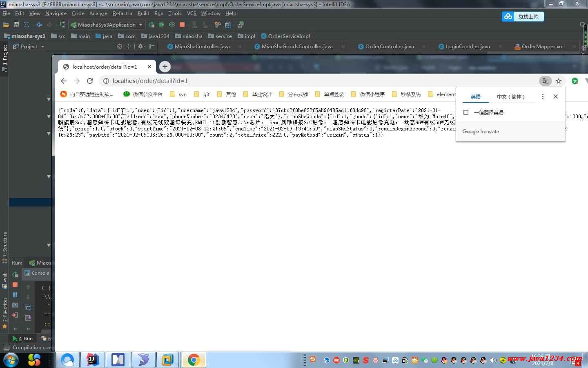Click the Open folder toolbar icon
The height and width of the screenshot is (368, 588).
(x=6, y=25)
